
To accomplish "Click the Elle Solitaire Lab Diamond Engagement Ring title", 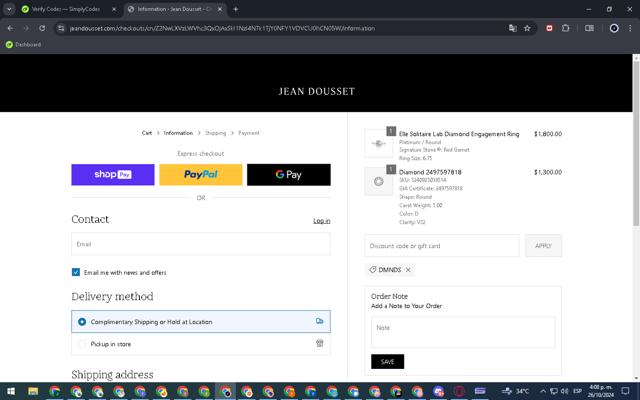I will click(x=459, y=134).
